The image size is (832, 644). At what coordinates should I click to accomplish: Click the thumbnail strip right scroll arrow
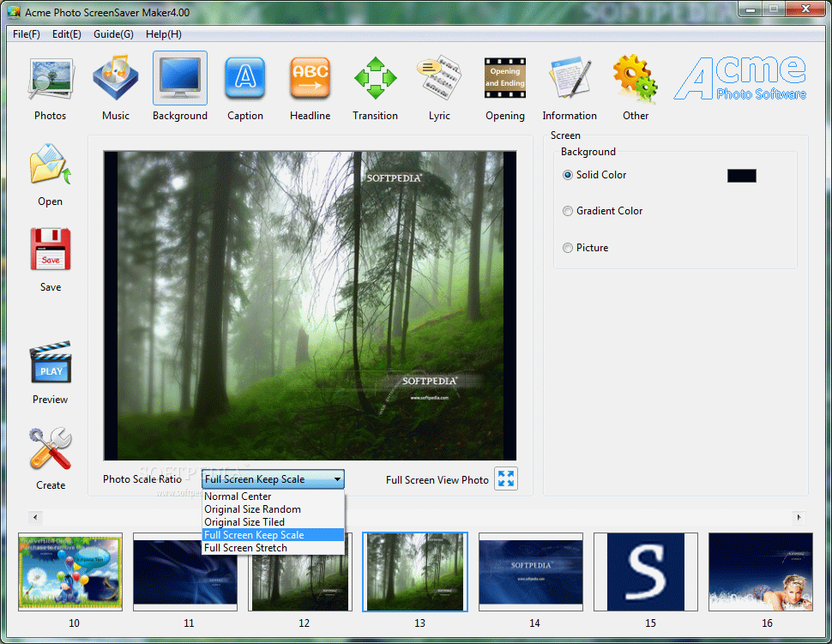tap(799, 517)
